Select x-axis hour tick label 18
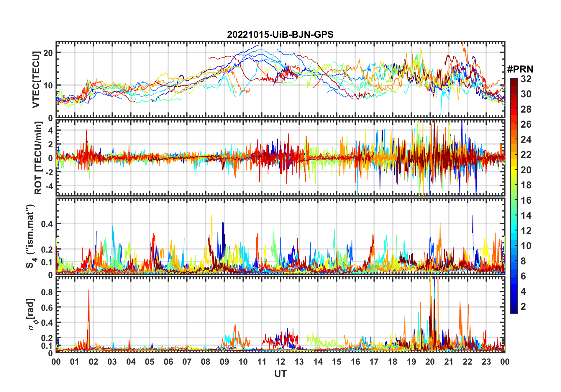Viewport: 561px width, 392px height. pos(393,362)
